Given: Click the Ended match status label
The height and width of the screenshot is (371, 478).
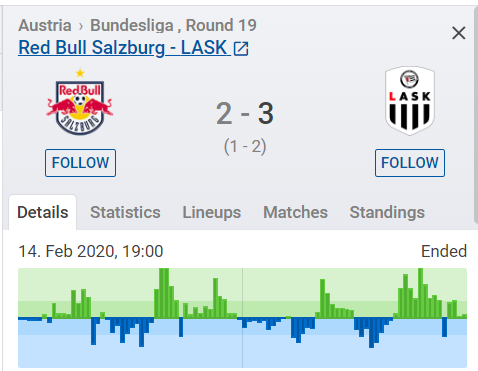Looking at the screenshot, I should pyautogui.click(x=444, y=251).
